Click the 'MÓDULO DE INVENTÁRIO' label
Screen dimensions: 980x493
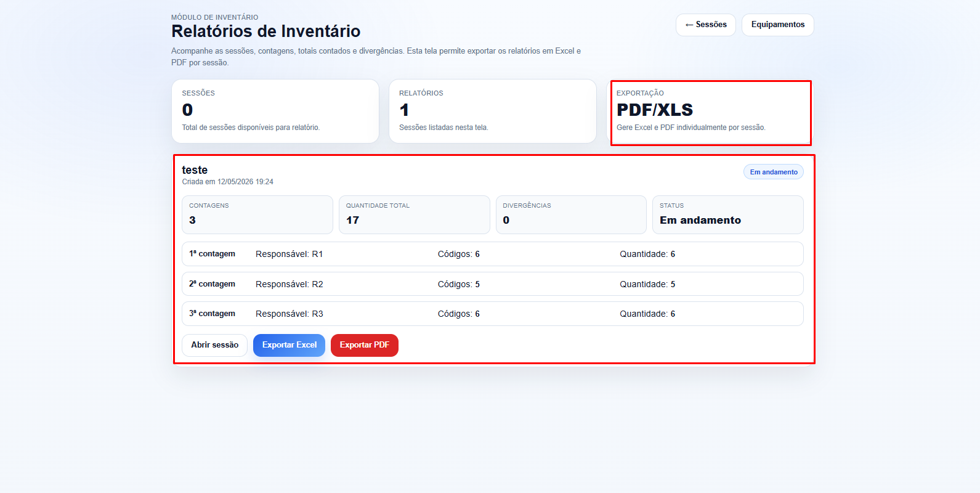[214, 17]
